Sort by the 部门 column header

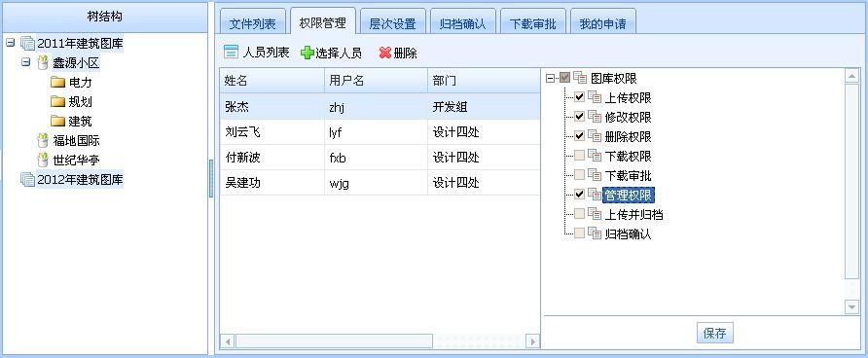coord(484,81)
